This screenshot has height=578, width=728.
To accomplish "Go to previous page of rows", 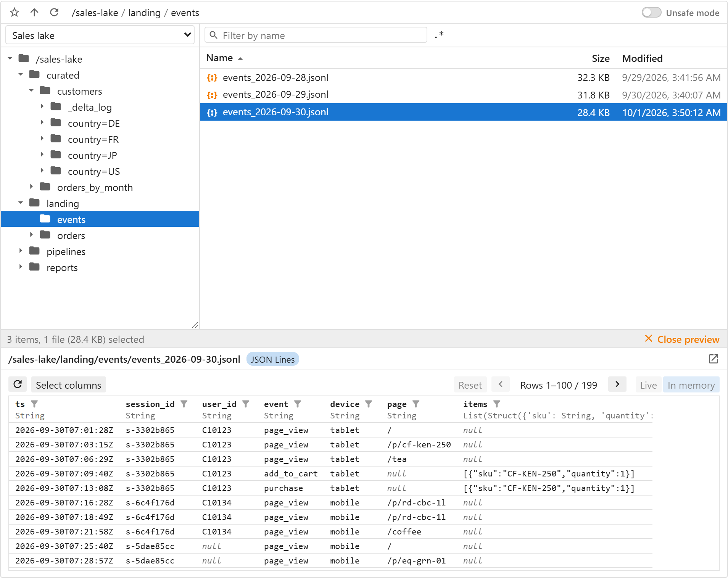I will coord(501,384).
